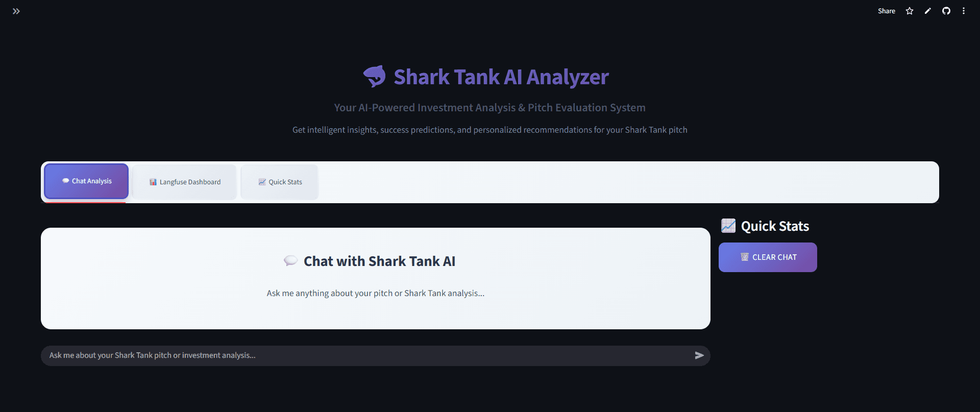Collapse the sidebar with the double-arrow control

tap(16, 11)
